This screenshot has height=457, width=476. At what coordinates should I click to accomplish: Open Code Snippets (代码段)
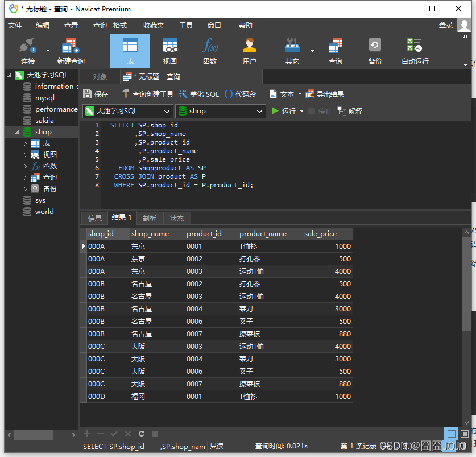[240, 94]
